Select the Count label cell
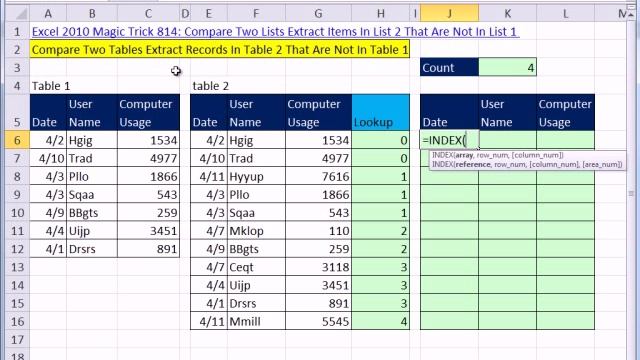This screenshot has width=640, height=360. [449, 67]
